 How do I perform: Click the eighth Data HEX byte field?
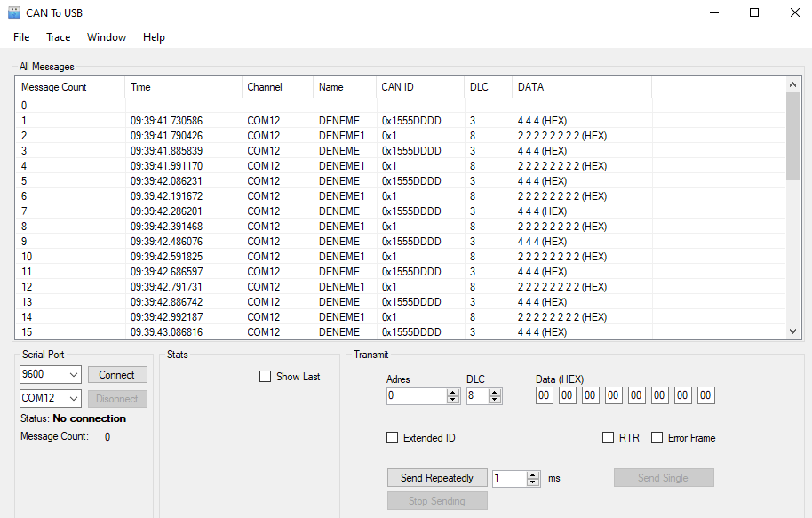click(706, 395)
